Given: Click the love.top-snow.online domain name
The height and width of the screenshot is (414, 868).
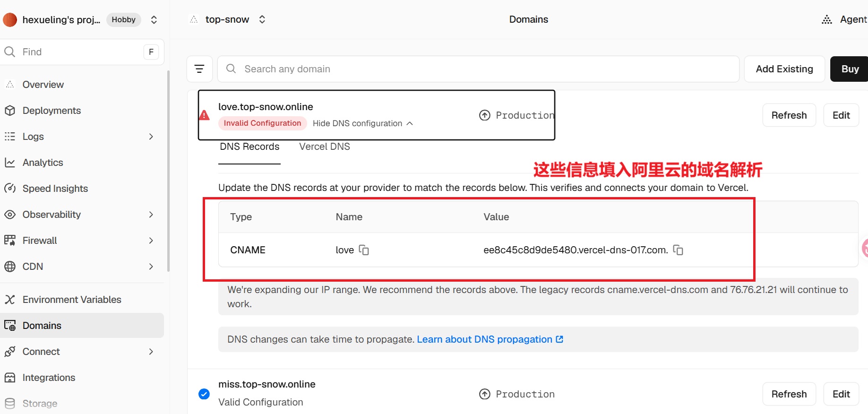Looking at the screenshot, I should coord(266,107).
